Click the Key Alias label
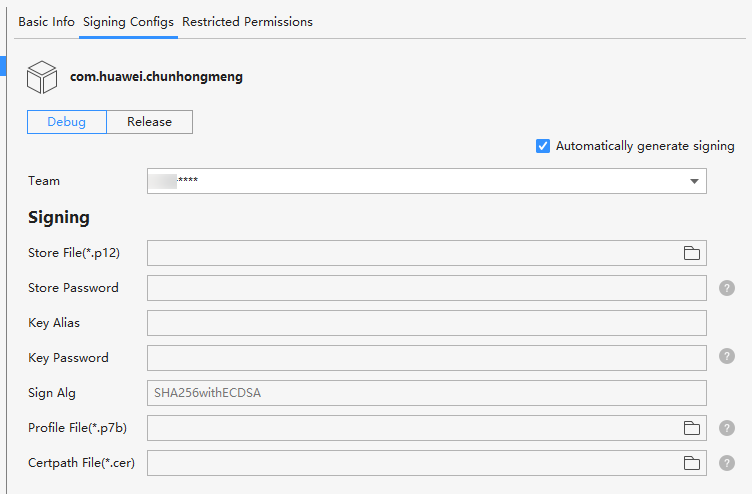The image size is (752, 494). point(54,323)
